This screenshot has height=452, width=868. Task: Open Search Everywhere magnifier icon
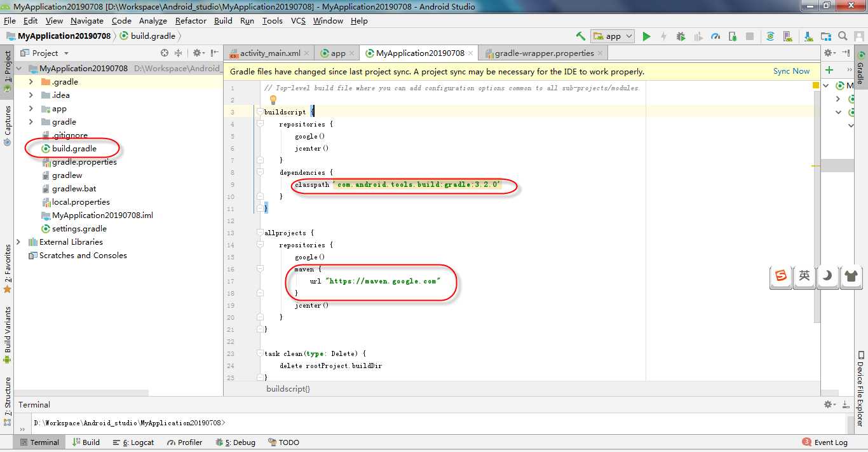pyautogui.click(x=843, y=36)
